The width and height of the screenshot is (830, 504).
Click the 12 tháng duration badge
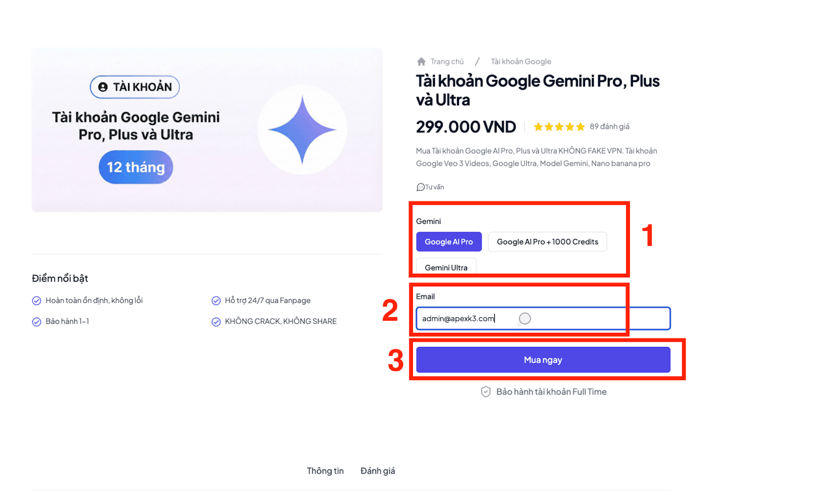[x=136, y=167]
